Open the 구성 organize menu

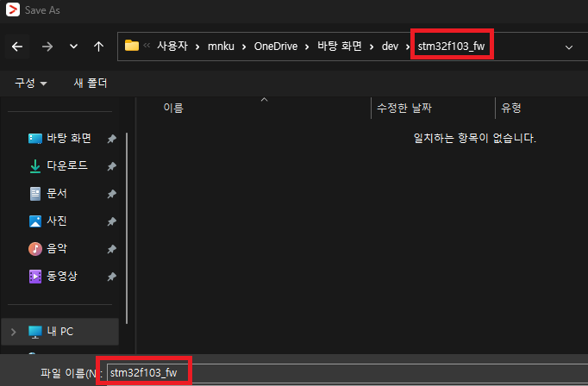click(31, 83)
